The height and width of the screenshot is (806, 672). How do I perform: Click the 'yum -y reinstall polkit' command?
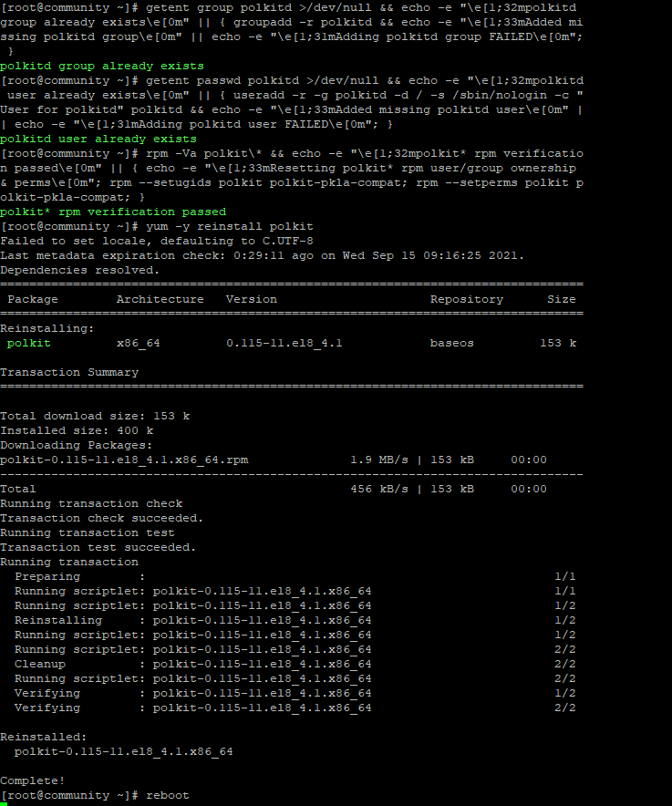click(229, 227)
